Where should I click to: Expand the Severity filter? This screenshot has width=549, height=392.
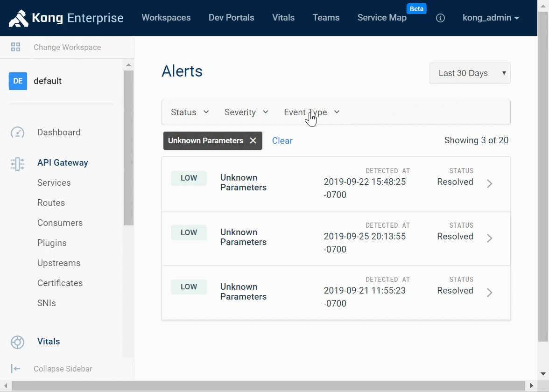pos(246,112)
